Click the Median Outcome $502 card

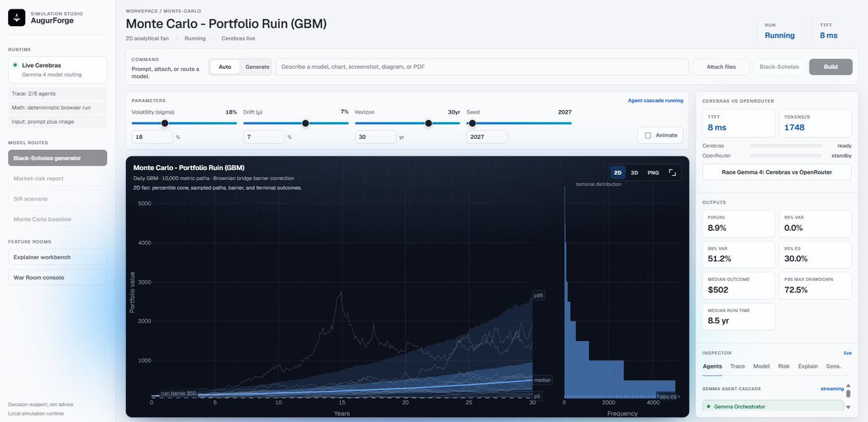pyautogui.click(x=738, y=286)
